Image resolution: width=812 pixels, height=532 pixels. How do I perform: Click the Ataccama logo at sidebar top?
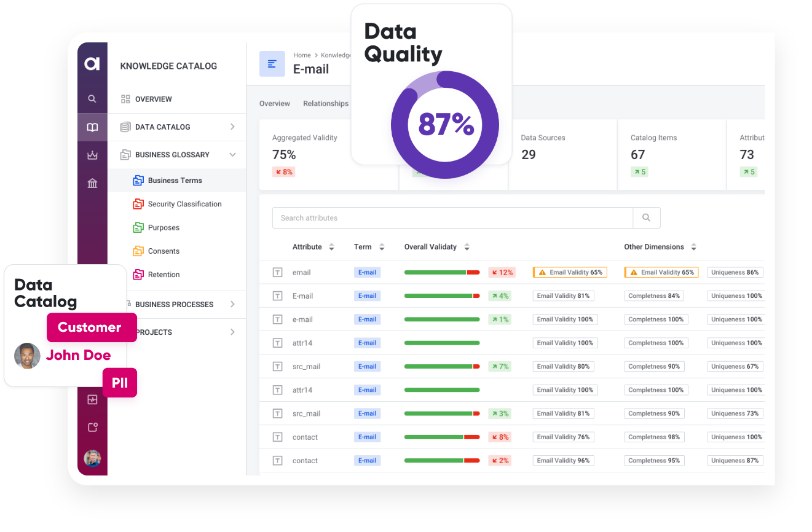coord(92,63)
